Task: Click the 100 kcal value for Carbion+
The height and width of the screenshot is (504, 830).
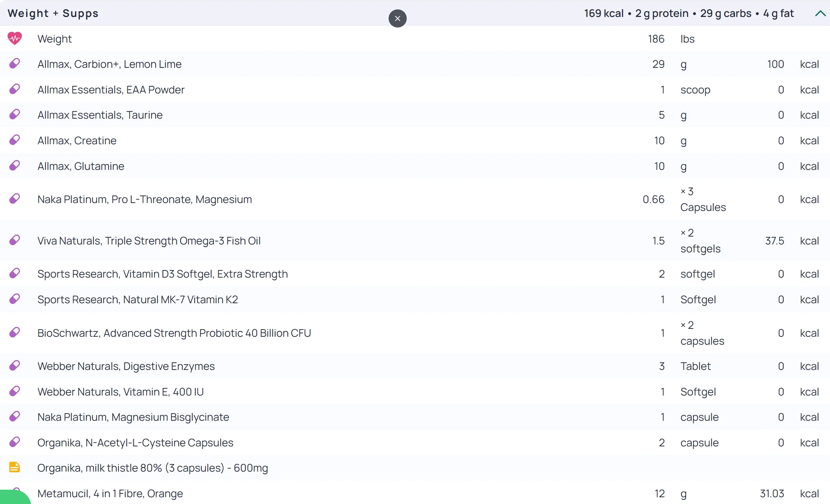Action: pos(775,64)
